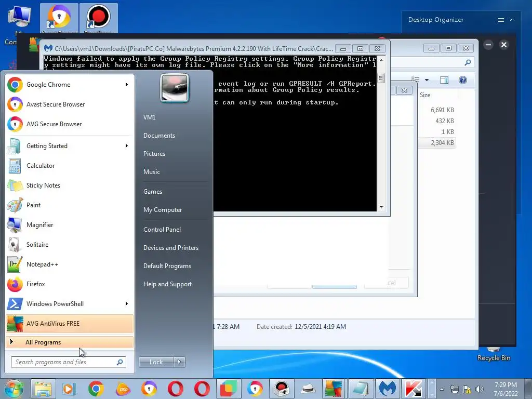This screenshot has height=399, width=532.
Task: Open Windows Explorer from taskbar
Action: (44, 389)
